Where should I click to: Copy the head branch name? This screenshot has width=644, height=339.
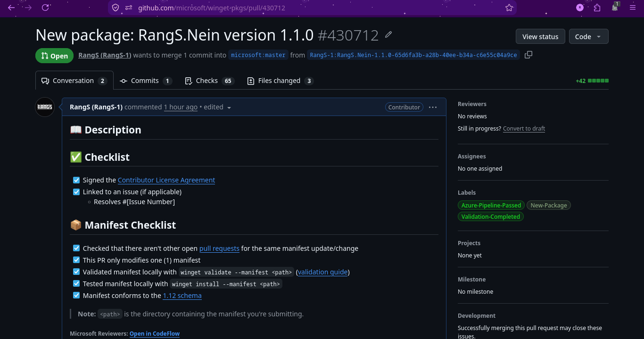tap(528, 55)
